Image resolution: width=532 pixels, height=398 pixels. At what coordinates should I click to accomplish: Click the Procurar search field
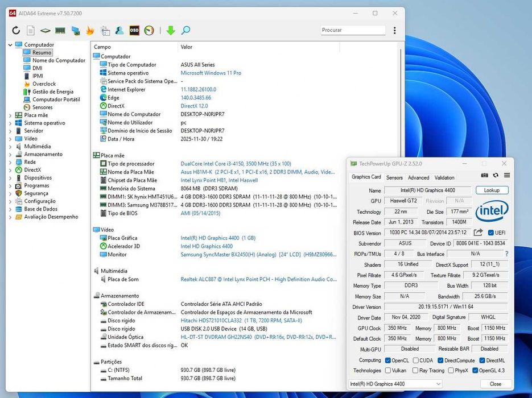click(x=353, y=30)
